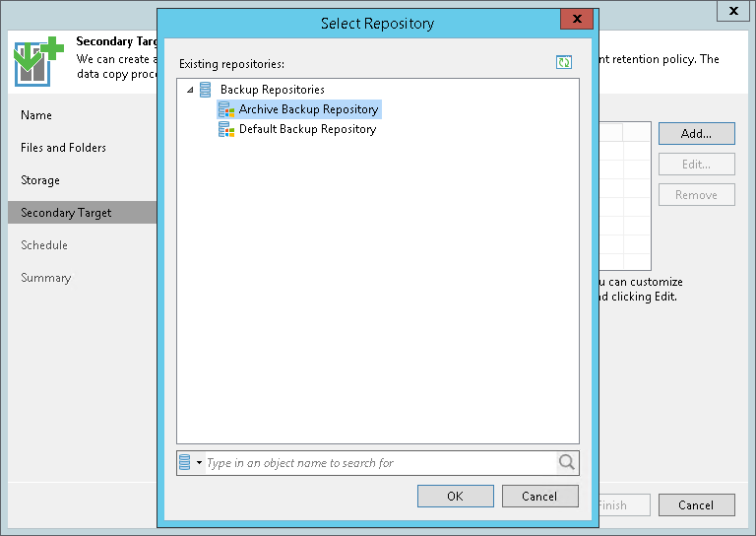Click Edit... button in wizard window

coord(697,165)
